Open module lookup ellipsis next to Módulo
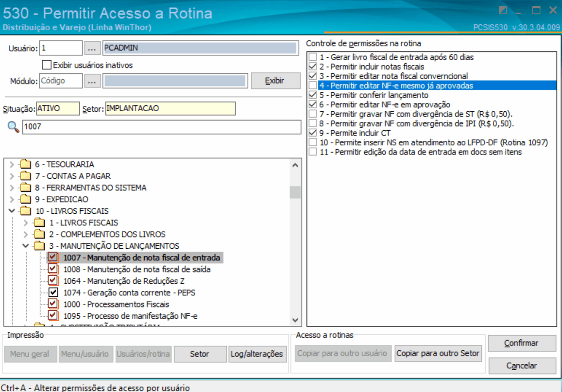This screenshot has height=392, width=562. click(92, 81)
